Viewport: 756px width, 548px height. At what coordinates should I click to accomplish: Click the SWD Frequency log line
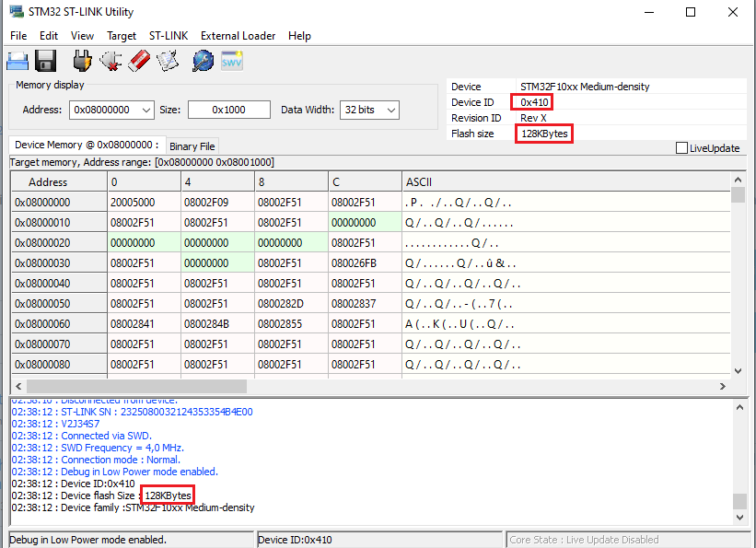[x=98, y=448]
